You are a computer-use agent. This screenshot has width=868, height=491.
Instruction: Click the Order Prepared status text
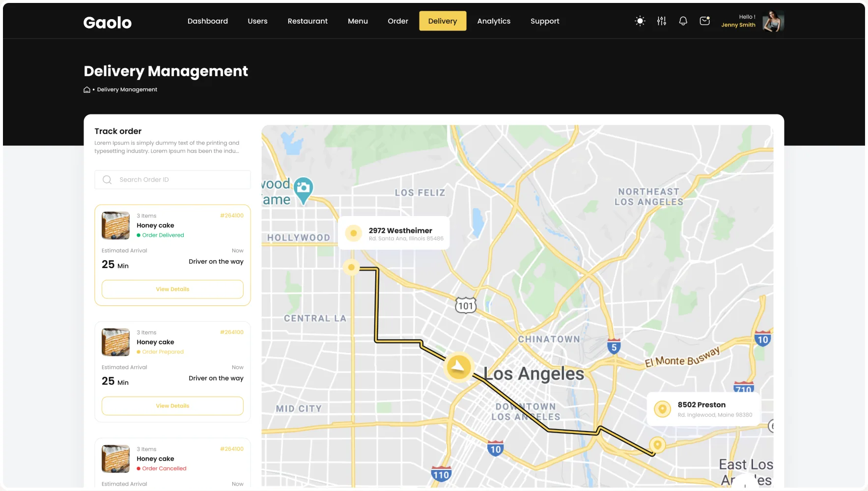163,352
